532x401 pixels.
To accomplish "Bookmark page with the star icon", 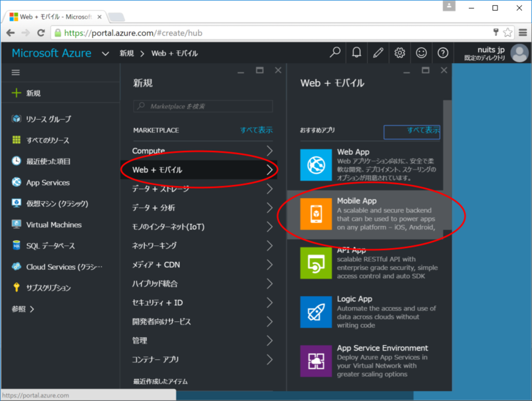I will [507, 33].
